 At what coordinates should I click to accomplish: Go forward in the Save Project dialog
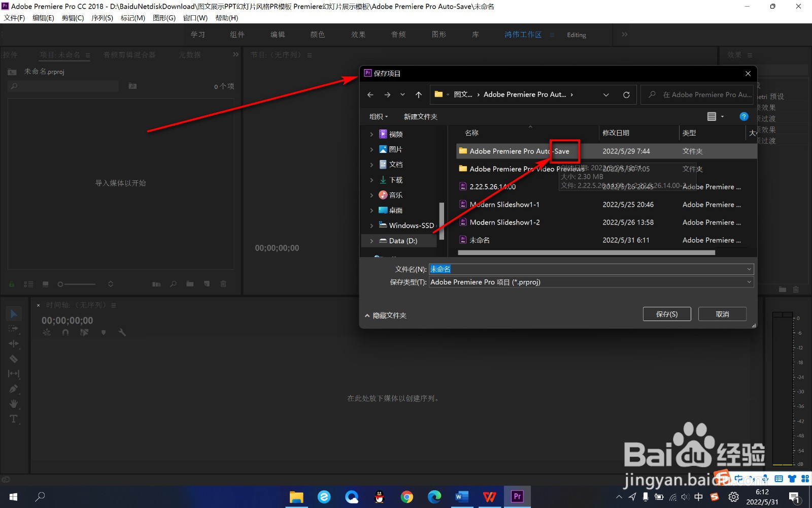point(387,95)
